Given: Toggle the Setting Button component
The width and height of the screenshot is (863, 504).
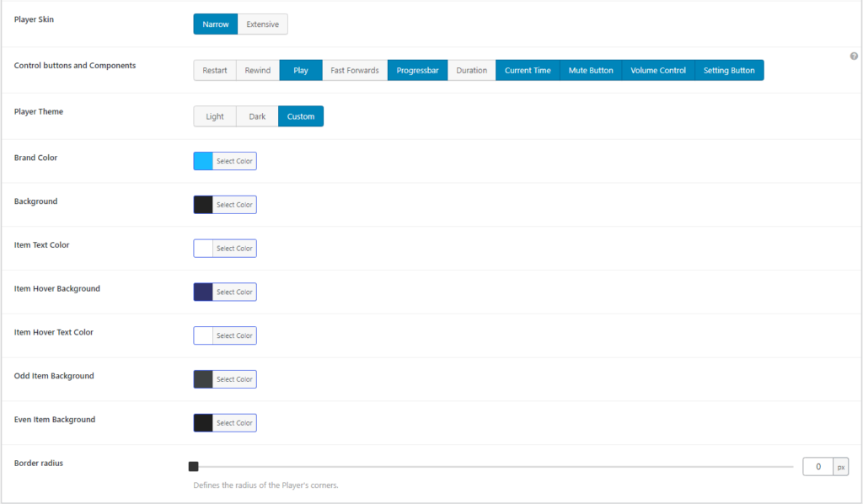Looking at the screenshot, I should click(728, 70).
